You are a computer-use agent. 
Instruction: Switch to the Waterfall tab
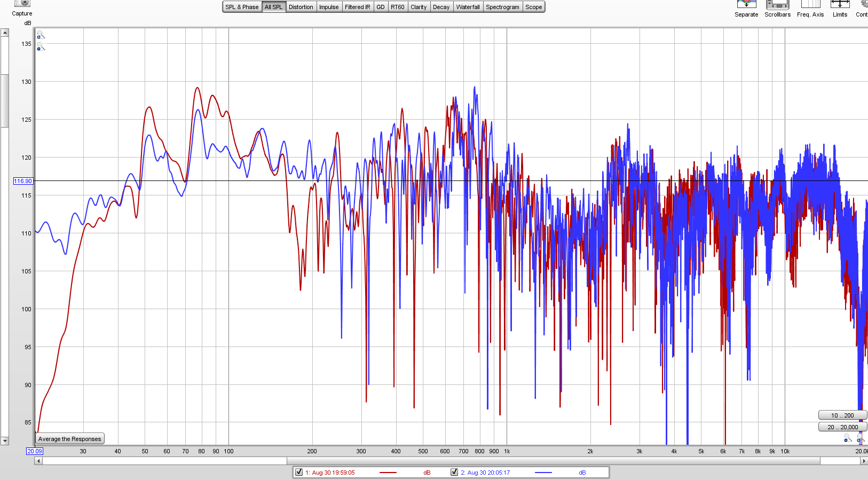coord(468,7)
